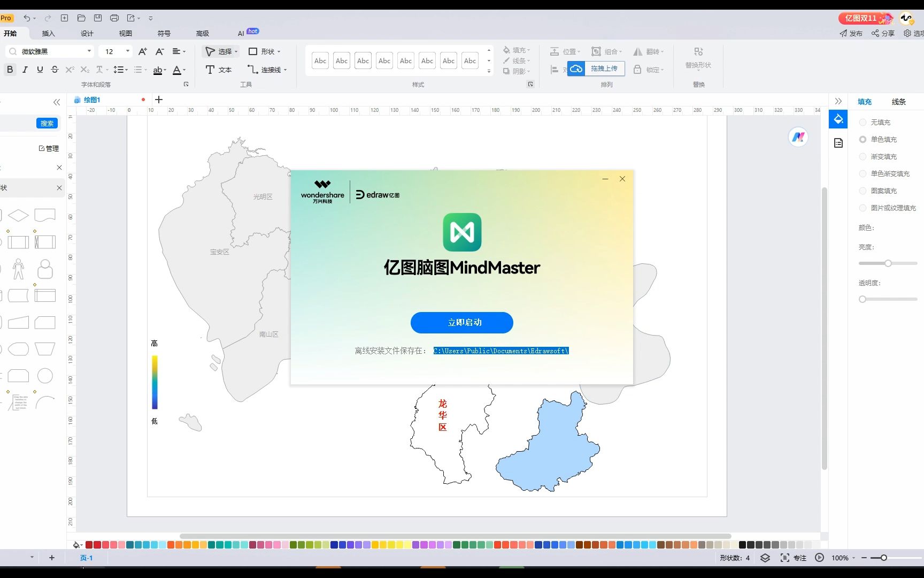The height and width of the screenshot is (578, 924).
Task: Expand the 连接线 (connector) dropdown
Action: tap(286, 70)
